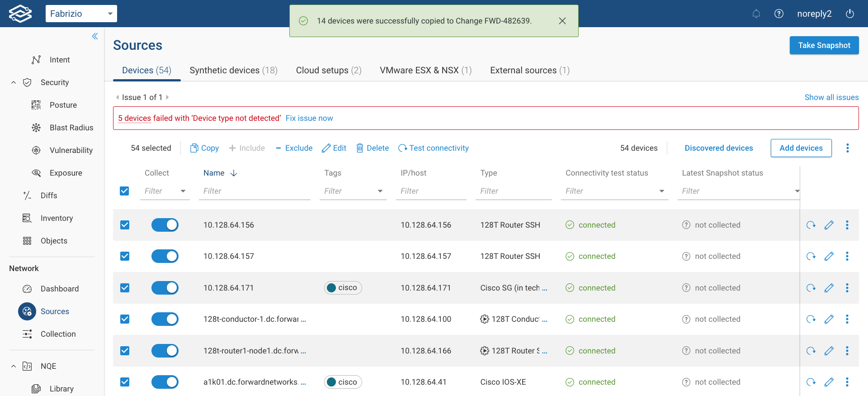This screenshot has height=396, width=868.
Task: Uncheck the 10.128.64.171 row checkbox
Action: pos(125,288)
